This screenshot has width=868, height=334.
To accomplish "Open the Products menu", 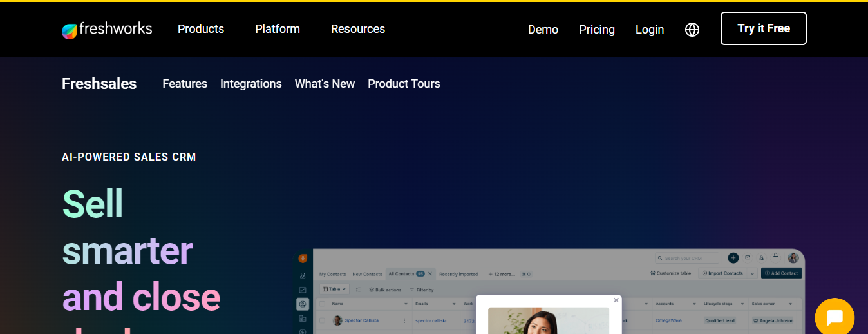I will click(201, 29).
